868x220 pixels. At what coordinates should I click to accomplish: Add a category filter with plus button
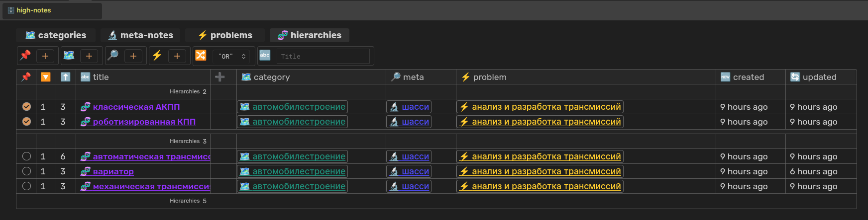[89, 56]
